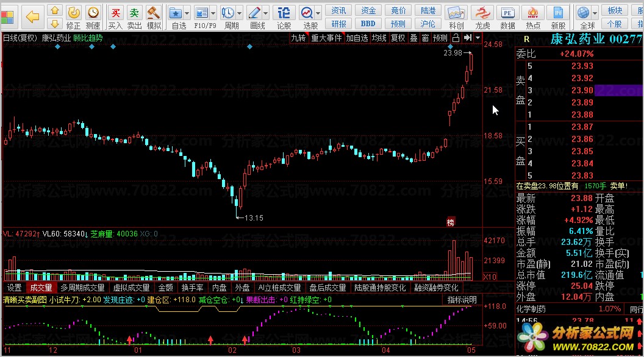This screenshot has height=357, width=644.
Task: Expand the 全球 dropdown arrow
Action: [594, 13]
